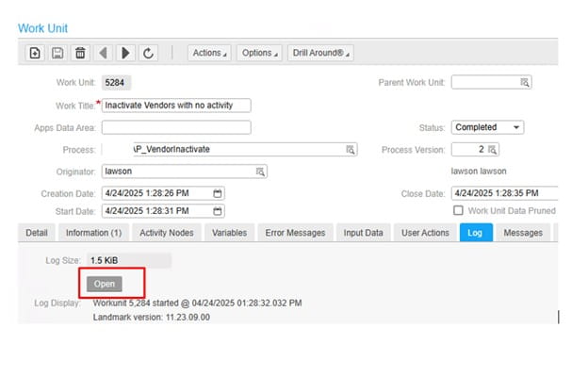588x377 pixels.
Task: Open the Status dropdown showing Completed
Action: (488, 127)
